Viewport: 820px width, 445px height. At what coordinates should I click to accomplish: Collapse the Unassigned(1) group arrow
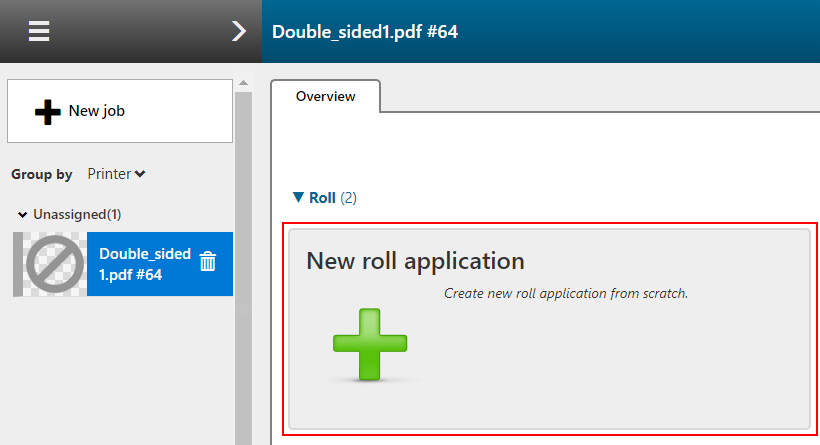(23, 215)
